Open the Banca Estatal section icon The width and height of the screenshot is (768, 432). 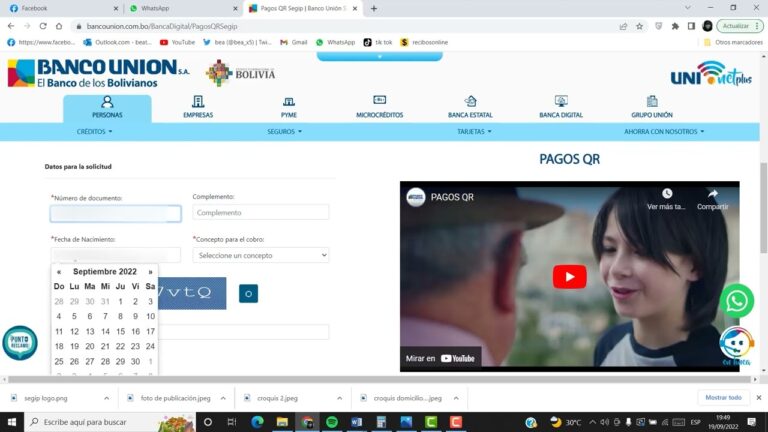[x=470, y=101]
